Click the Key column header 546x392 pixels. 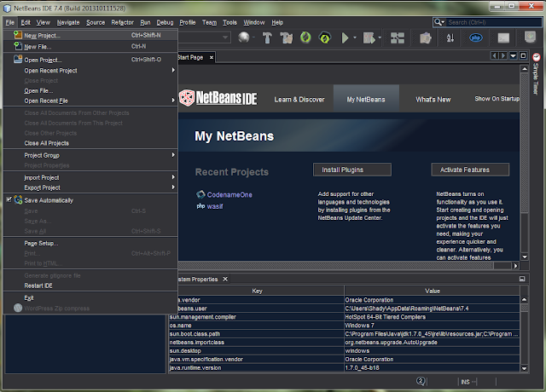pyautogui.click(x=257, y=291)
